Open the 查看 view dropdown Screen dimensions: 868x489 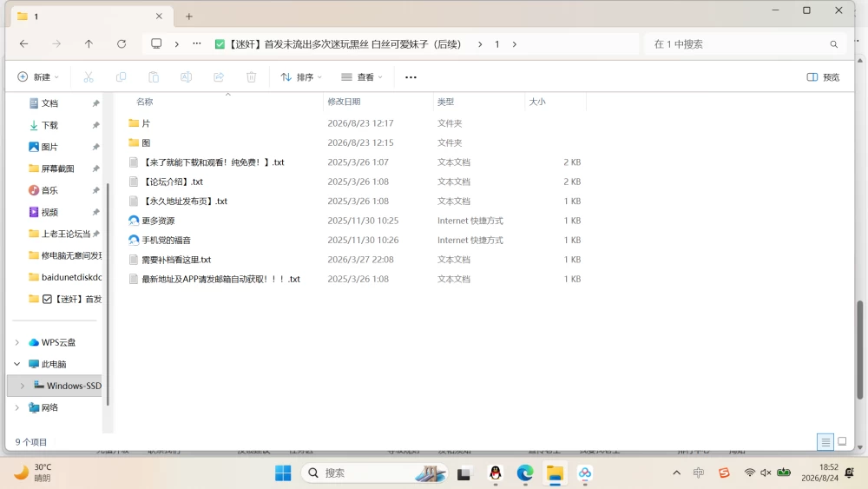(361, 77)
